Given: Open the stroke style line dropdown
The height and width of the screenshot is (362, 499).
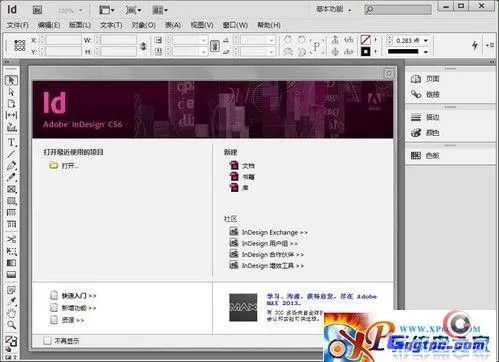Looking at the screenshot, I should (x=426, y=52).
